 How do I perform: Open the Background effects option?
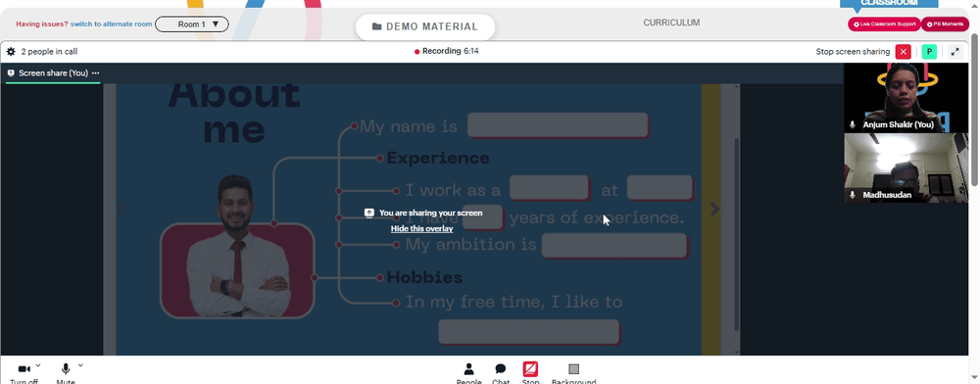click(x=573, y=373)
